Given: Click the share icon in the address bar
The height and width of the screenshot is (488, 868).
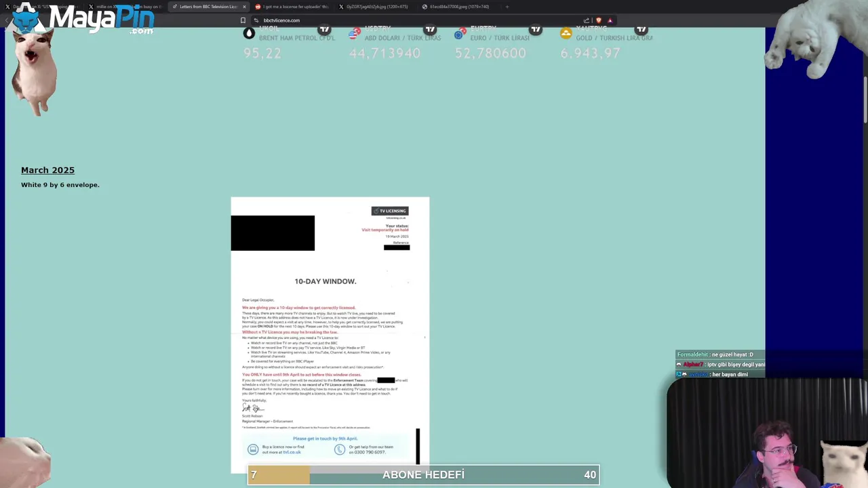Looking at the screenshot, I should [587, 20].
